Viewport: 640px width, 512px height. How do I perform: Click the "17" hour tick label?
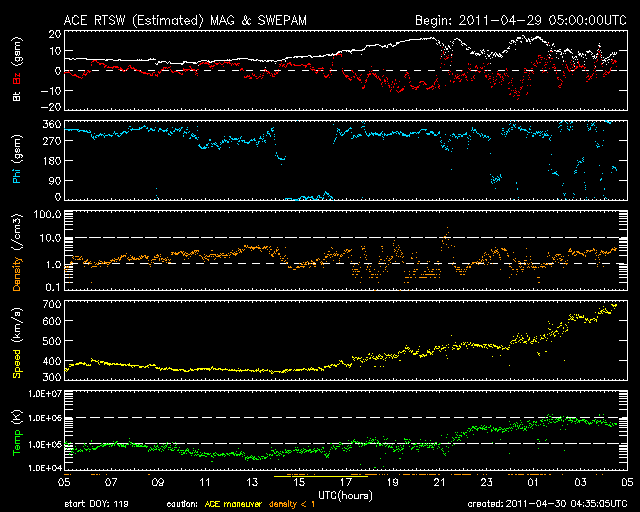[x=346, y=482]
